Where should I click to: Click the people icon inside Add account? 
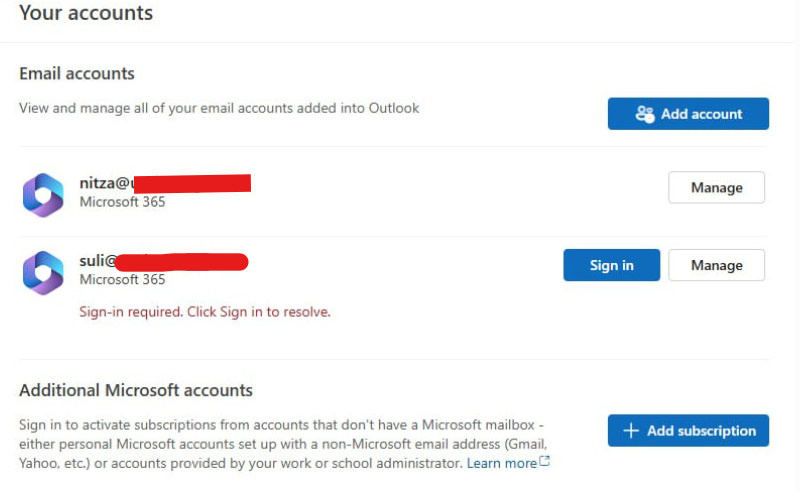pyautogui.click(x=644, y=114)
